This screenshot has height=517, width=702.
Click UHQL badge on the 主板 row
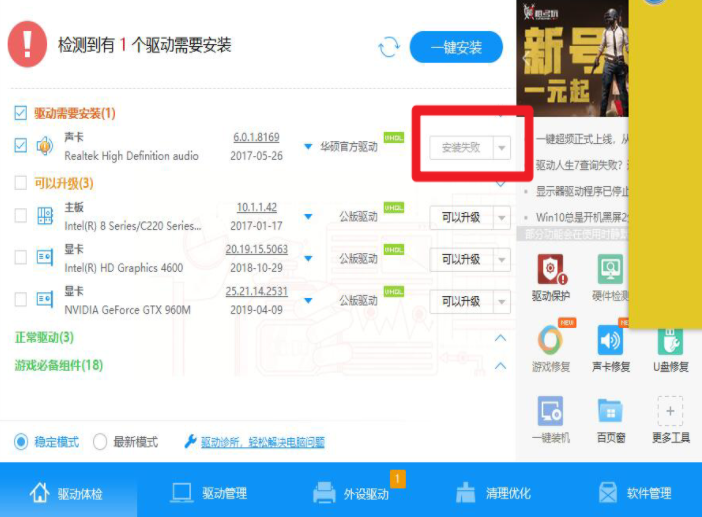(394, 208)
